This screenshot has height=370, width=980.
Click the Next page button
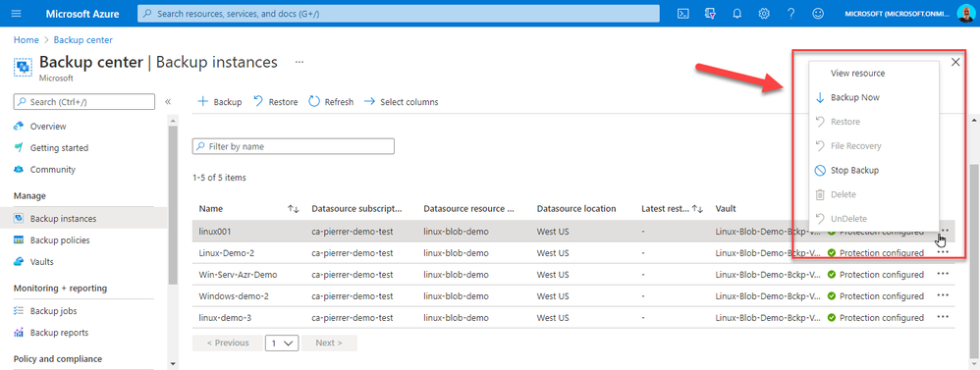(329, 343)
